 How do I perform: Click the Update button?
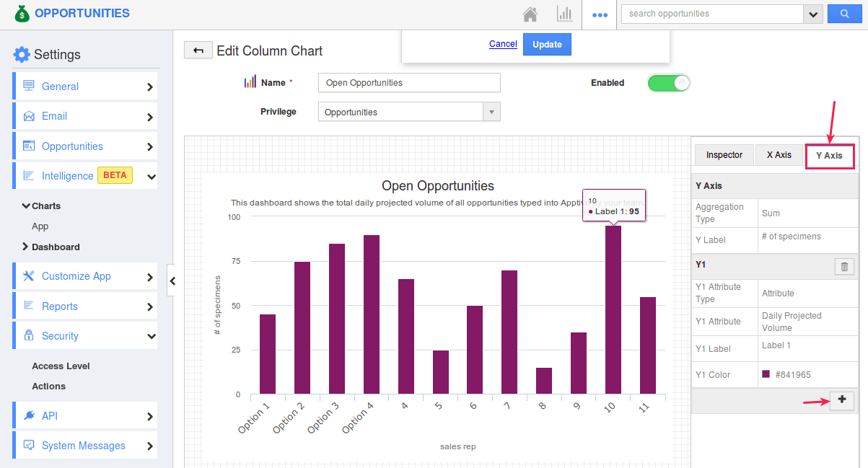547,44
